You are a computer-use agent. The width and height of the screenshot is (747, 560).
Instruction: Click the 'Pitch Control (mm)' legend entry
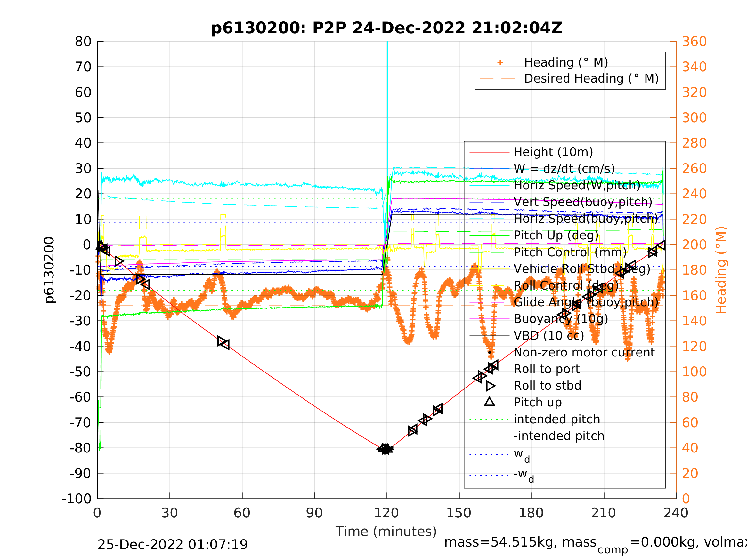570,252
